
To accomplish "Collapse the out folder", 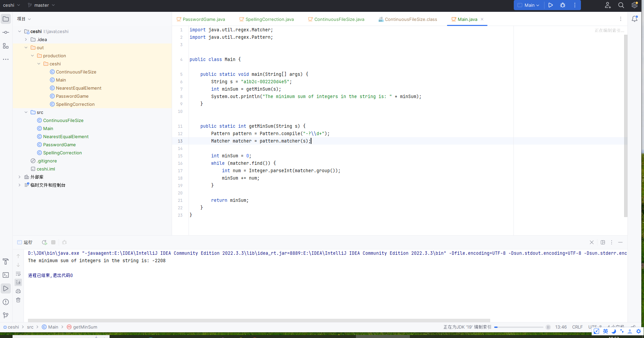I will 26,48.
